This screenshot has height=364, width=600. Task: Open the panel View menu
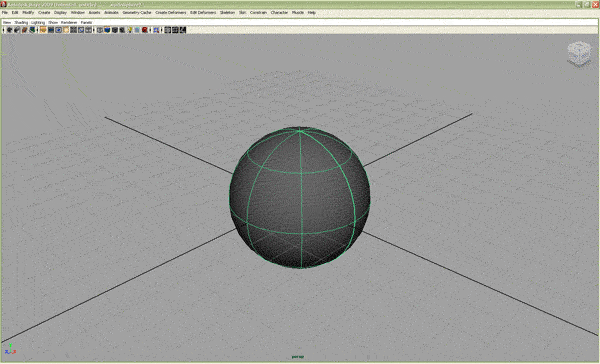coord(7,23)
